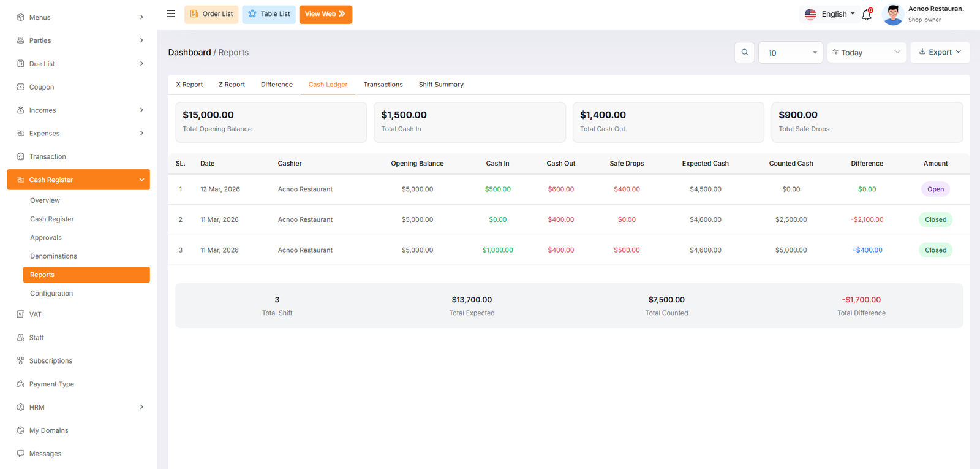Switch to the Shift Summary tab
This screenshot has width=980, height=469.
441,85
